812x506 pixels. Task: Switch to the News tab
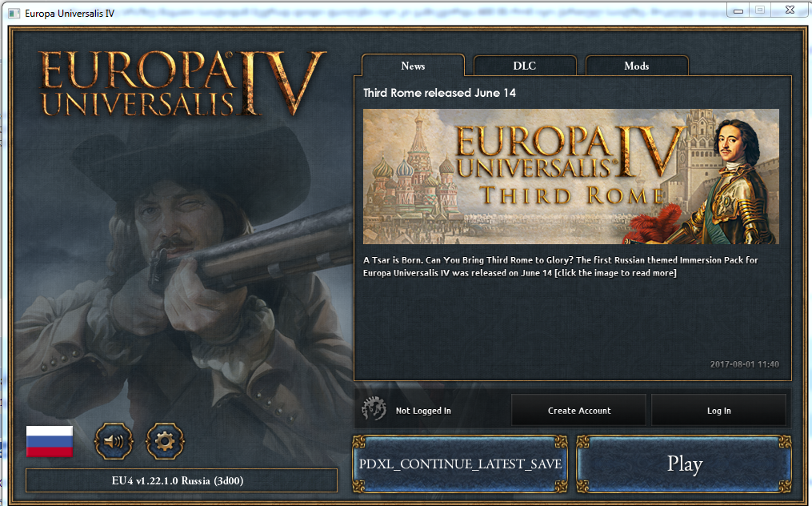pos(413,66)
